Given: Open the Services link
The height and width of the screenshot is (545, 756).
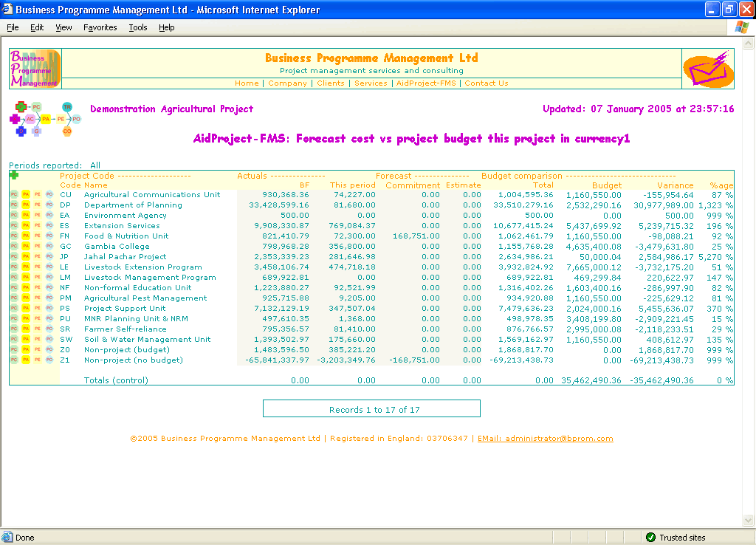Looking at the screenshot, I should click(x=371, y=83).
